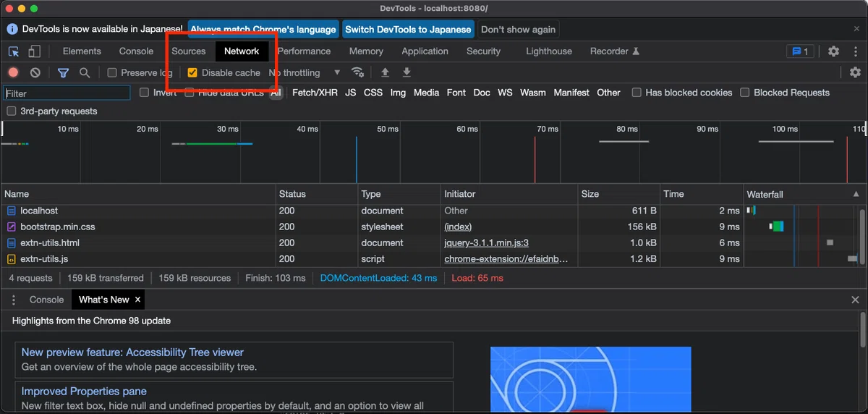Sort by the Waterfall column arrow

(x=857, y=194)
